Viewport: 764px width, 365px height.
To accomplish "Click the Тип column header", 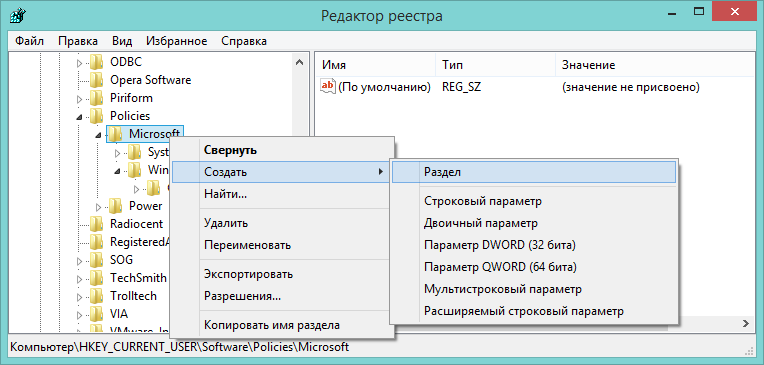I will [496, 65].
